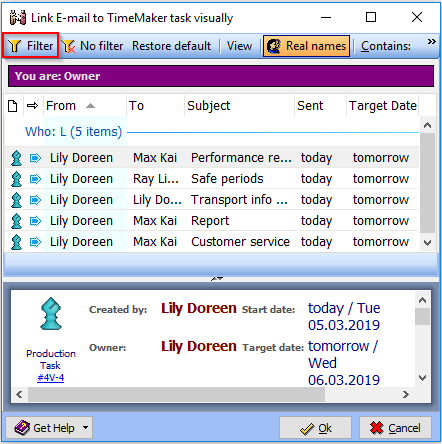
Task: Collapse the Who: L (5 items) group
Action: coord(73,132)
